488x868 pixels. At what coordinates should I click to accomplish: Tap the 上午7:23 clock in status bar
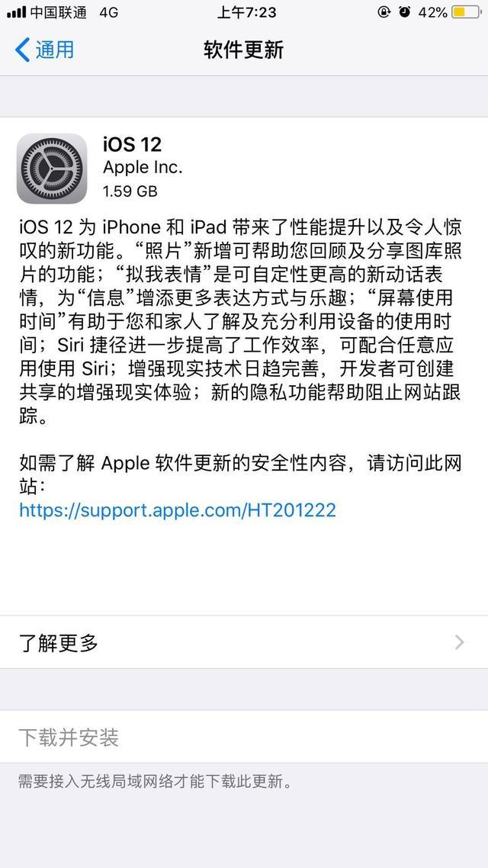coord(247,12)
